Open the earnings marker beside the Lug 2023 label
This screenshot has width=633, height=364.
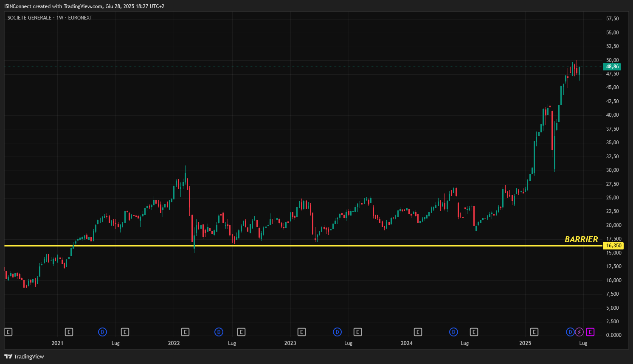(x=357, y=332)
